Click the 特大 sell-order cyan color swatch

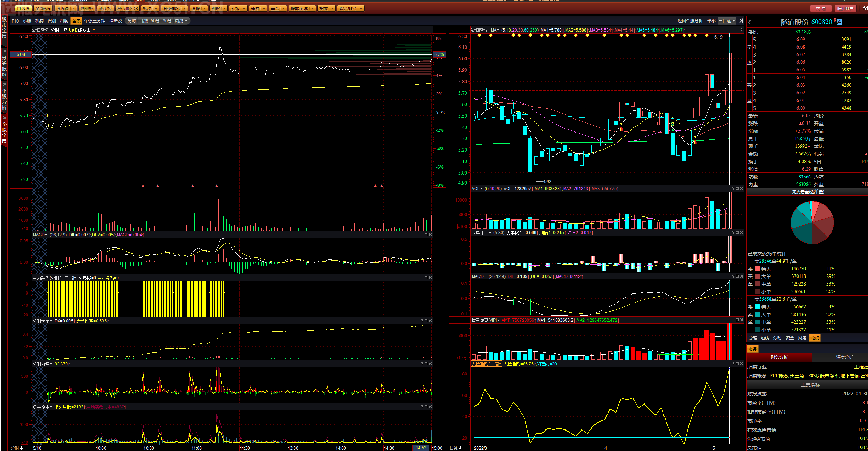(x=758, y=307)
